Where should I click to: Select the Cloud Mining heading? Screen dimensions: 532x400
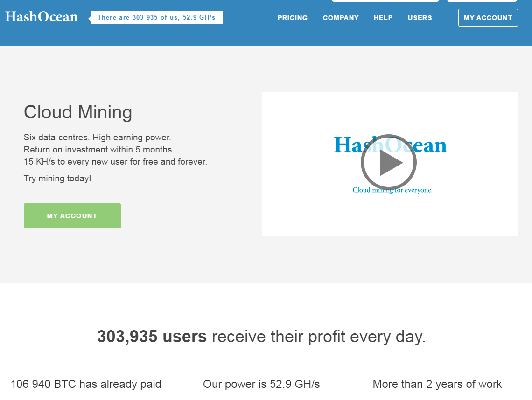point(77,112)
